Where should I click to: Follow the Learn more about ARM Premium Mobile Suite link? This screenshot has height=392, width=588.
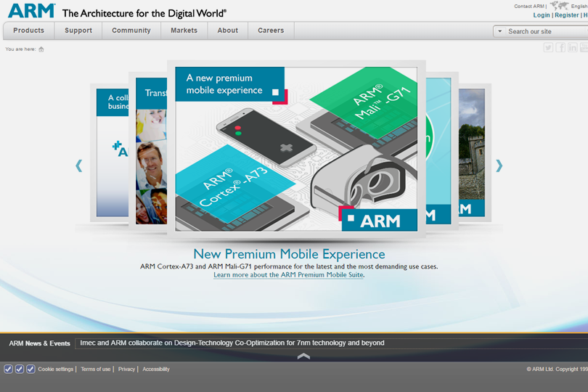pyautogui.click(x=288, y=274)
